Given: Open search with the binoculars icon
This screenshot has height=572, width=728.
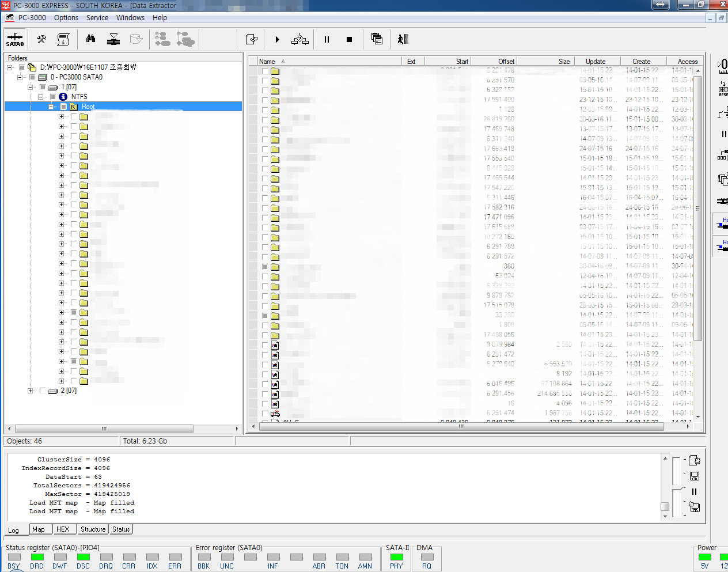Looking at the screenshot, I should [x=91, y=39].
